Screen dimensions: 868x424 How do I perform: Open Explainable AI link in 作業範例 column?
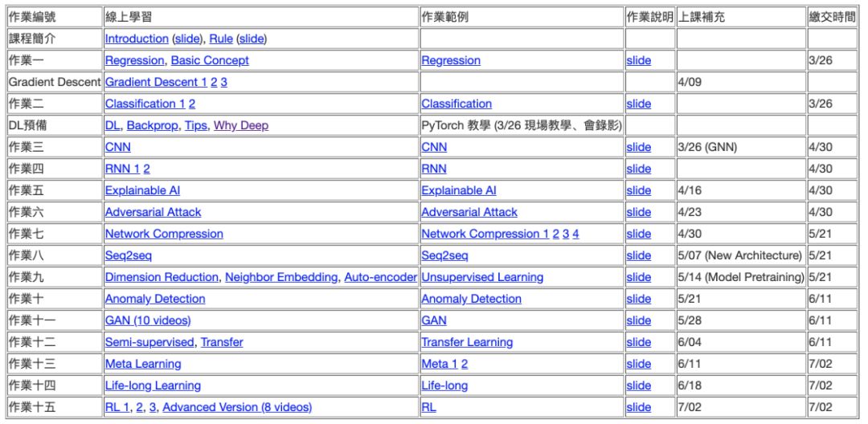458,190
